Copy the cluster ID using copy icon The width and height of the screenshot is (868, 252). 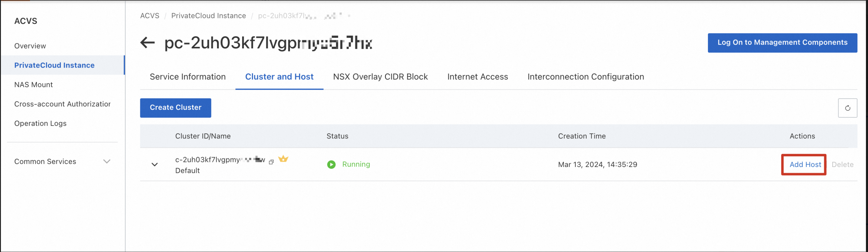pyautogui.click(x=271, y=162)
